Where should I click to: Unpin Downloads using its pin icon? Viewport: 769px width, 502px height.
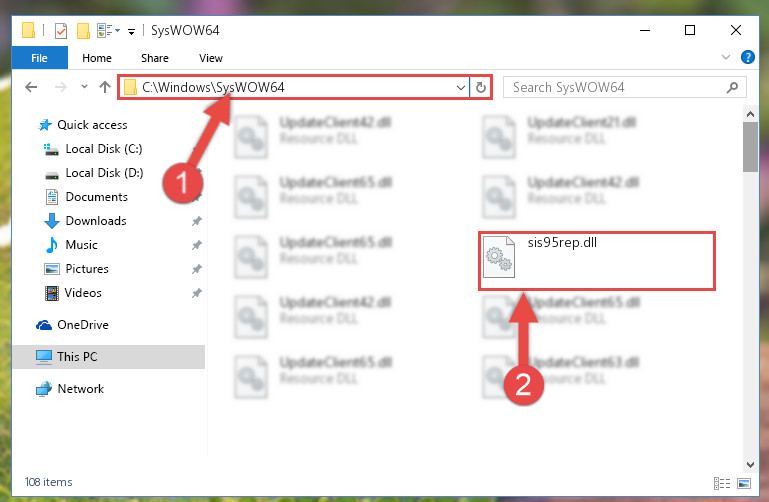197,221
